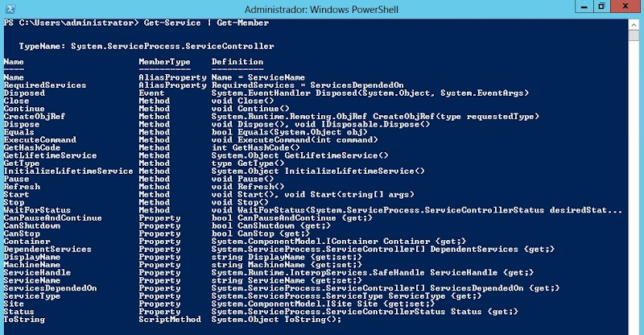
Task: Click the InitializeLifetimeService method name
Action: coord(68,171)
